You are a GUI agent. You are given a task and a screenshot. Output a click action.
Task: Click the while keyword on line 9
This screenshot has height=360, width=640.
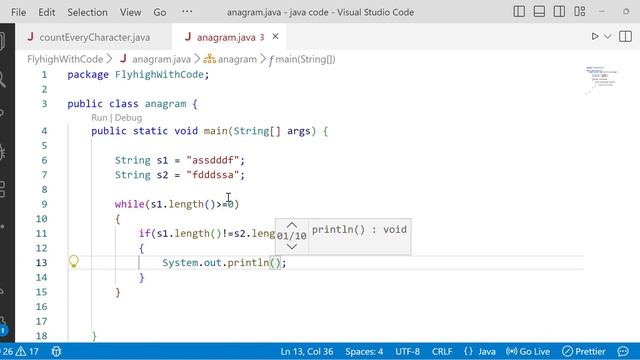[x=129, y=204]
